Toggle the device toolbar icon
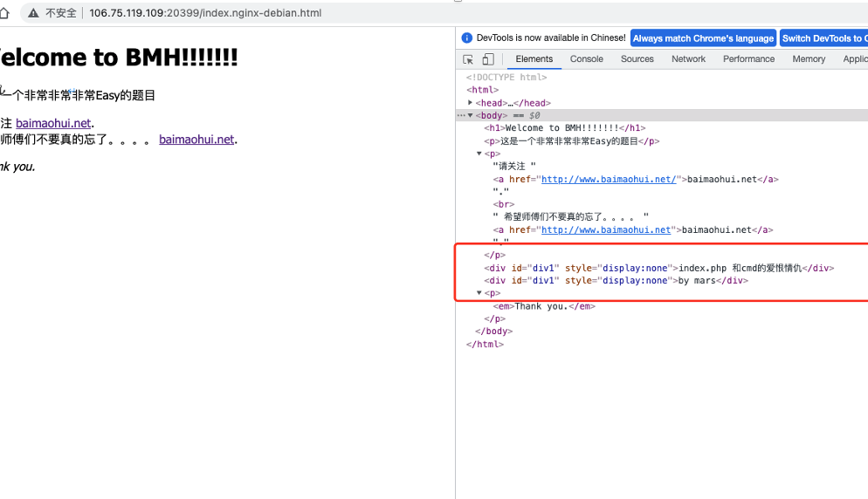 tap(487, 58)
